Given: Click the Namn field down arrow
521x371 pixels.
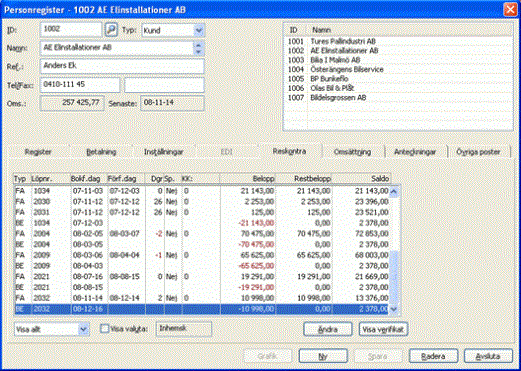Looking at the screenshot, I should (199, 52).
